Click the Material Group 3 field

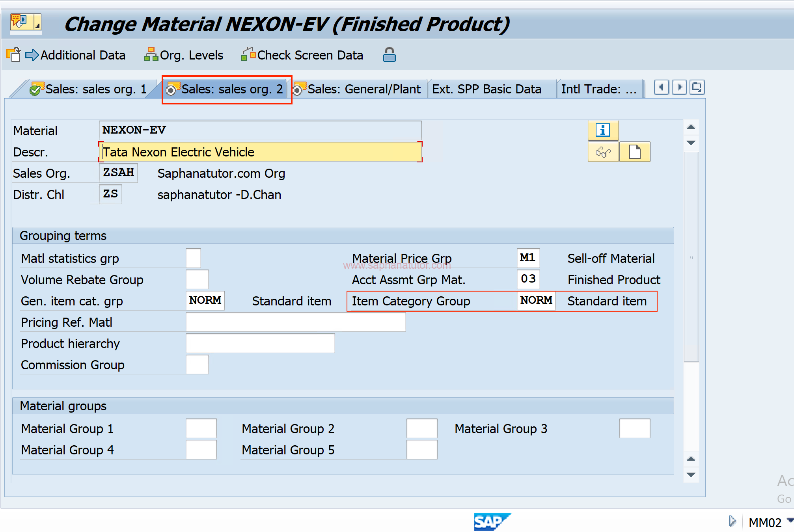point(635,428)
